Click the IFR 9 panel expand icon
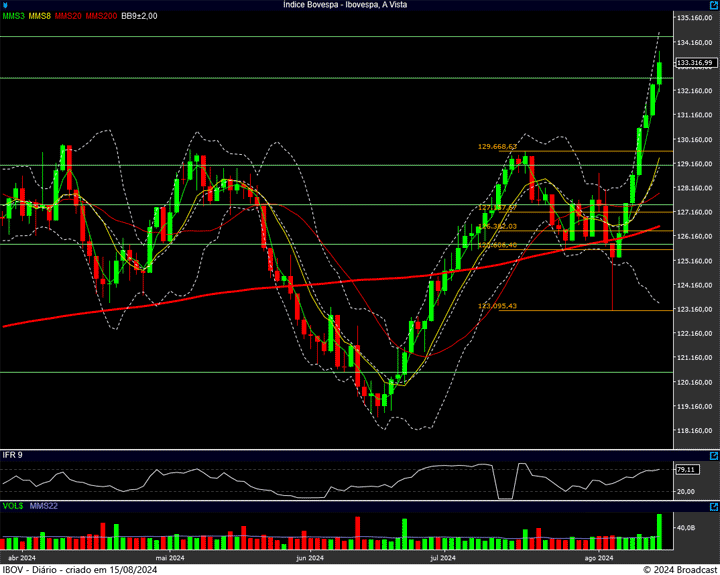The width and height of the screenshot is (720, 575). click(713, 455)
